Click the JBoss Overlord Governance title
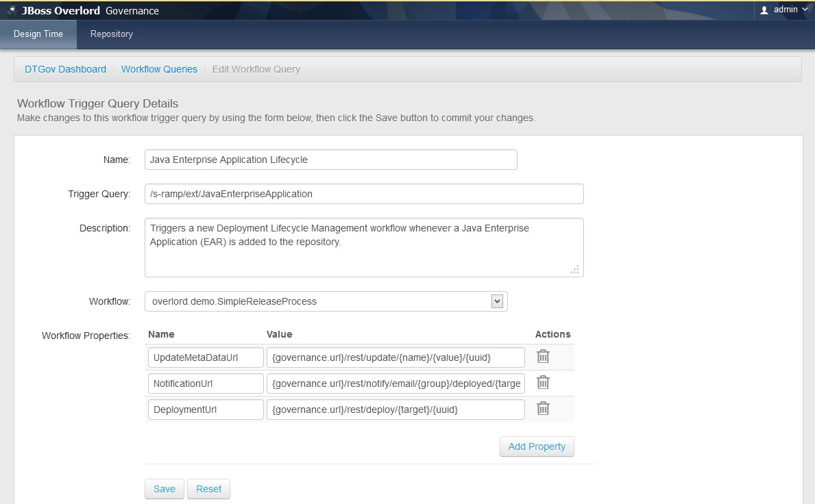 pos(90,10)
